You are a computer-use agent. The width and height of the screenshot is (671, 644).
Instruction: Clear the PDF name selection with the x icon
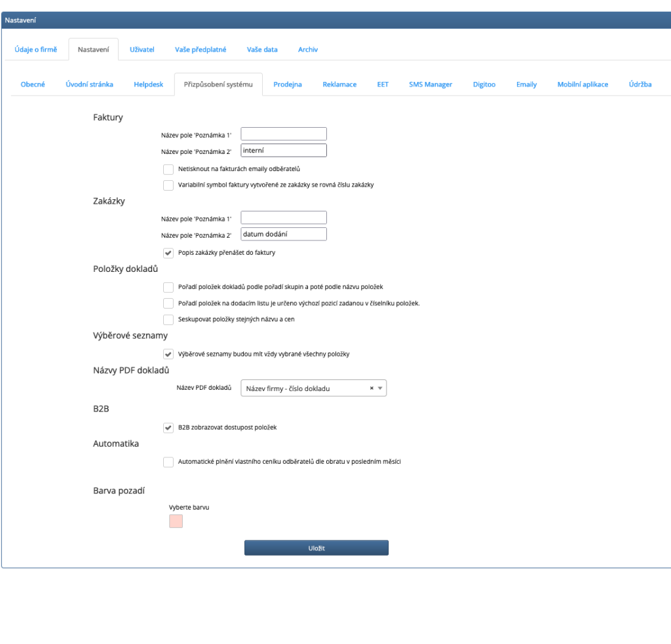coord(372,388)
